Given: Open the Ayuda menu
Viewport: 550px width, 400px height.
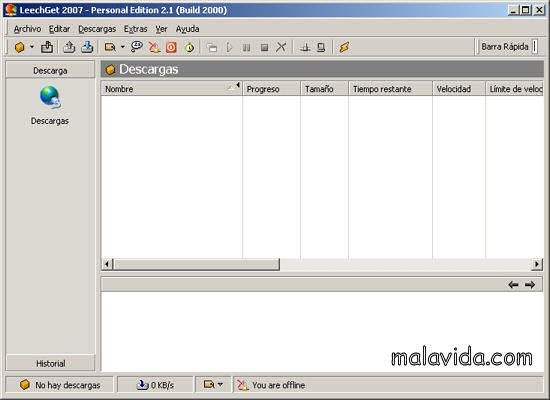Looking at the screenshot, I should [x=187, y=29].
